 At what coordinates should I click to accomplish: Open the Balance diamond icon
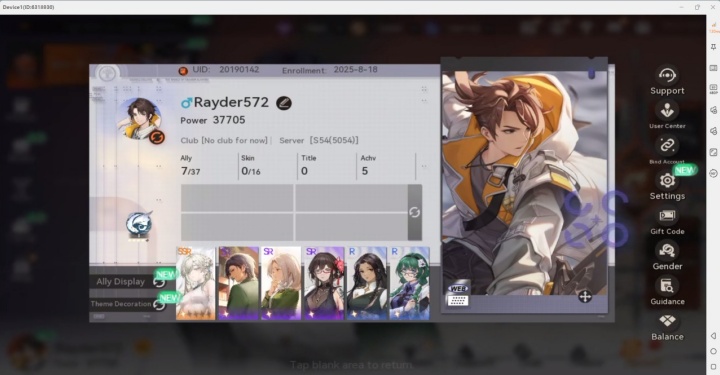(x=667, y=321)
